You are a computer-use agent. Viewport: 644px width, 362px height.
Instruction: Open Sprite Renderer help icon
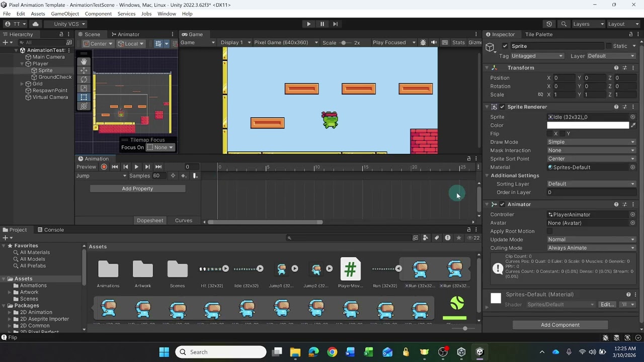616,107
